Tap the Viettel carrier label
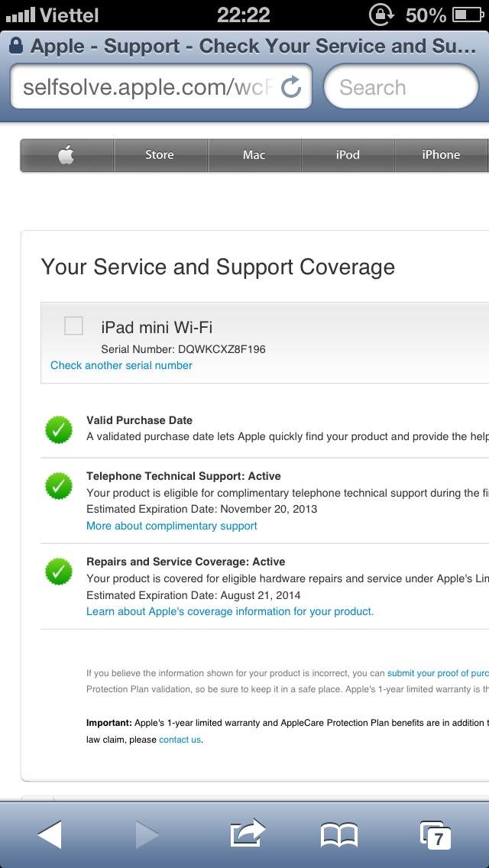The height and width of the screenshot is (868, 489). pyautogui.click(x=70, y=15)
